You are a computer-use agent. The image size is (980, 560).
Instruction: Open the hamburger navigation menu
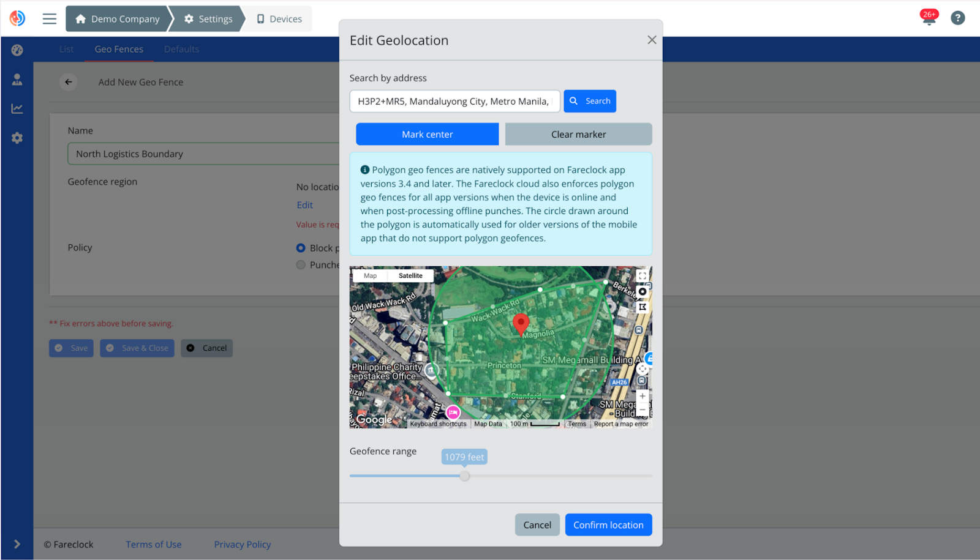click(x=49, y=18)
